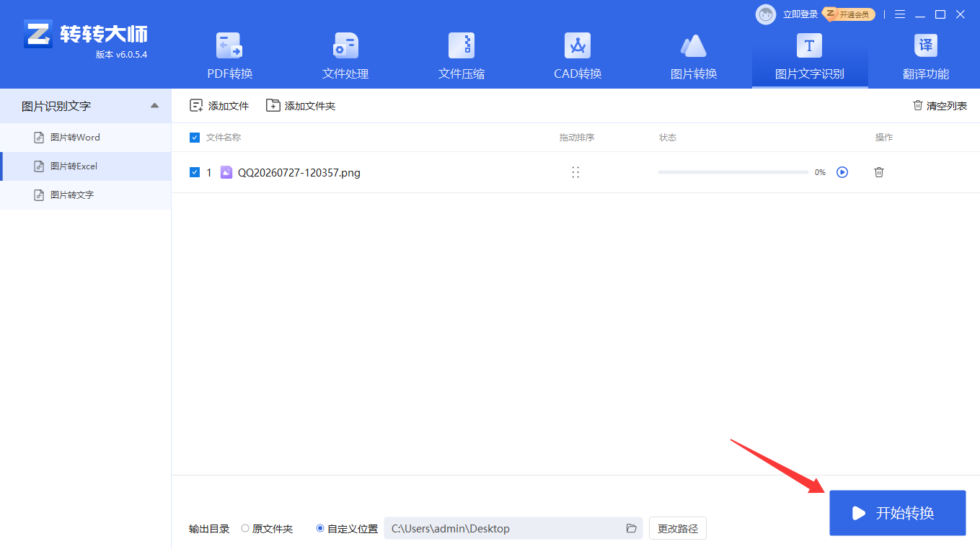Click the 转转大师 logo icon
Screen dimensions: 980x549
pyautogui.click(x=38, y=34)
